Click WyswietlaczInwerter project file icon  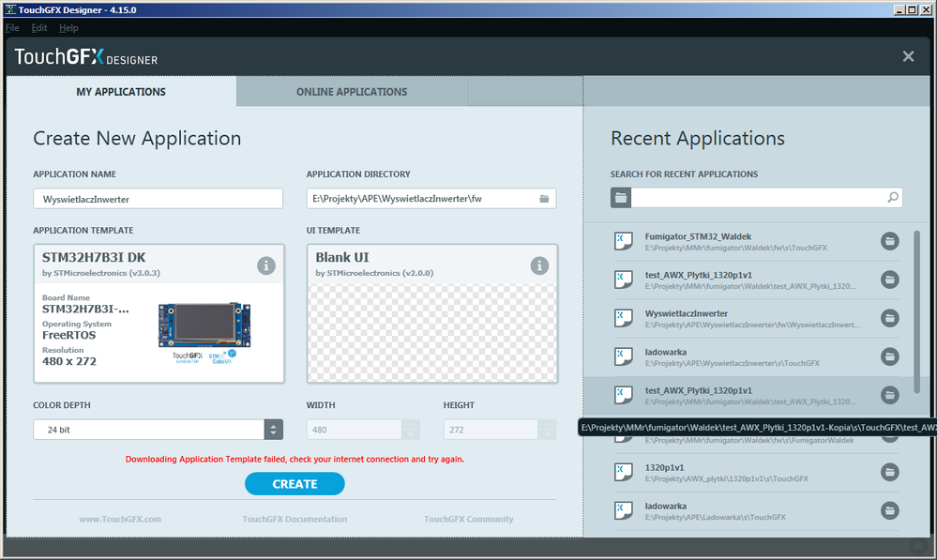click(624, 318)
